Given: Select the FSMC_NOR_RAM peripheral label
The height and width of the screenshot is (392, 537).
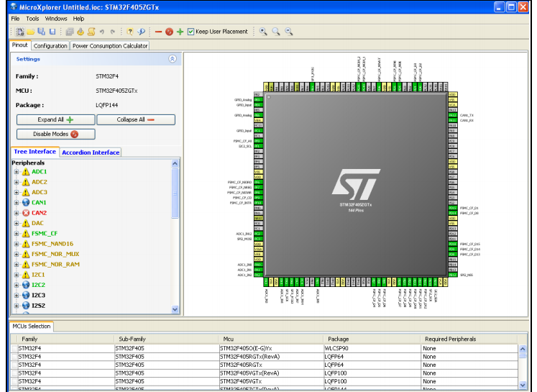Looking at the screenshot, I should (x=55, y=264).
